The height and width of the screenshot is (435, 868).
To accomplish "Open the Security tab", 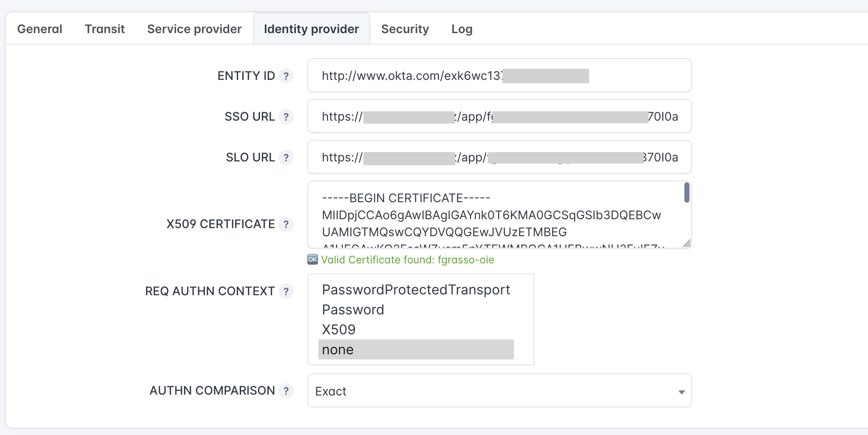I will [405, 29].
